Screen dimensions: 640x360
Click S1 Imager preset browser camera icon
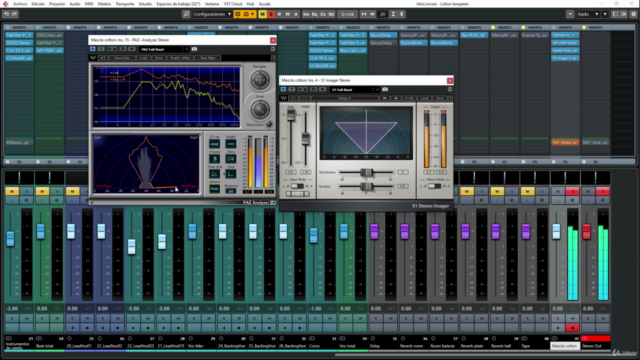pyautogui.click(x=385, y=89)
